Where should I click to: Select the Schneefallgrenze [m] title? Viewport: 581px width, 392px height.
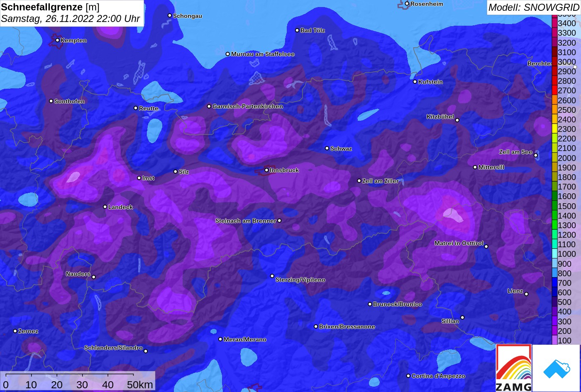[x=50, y=7]
